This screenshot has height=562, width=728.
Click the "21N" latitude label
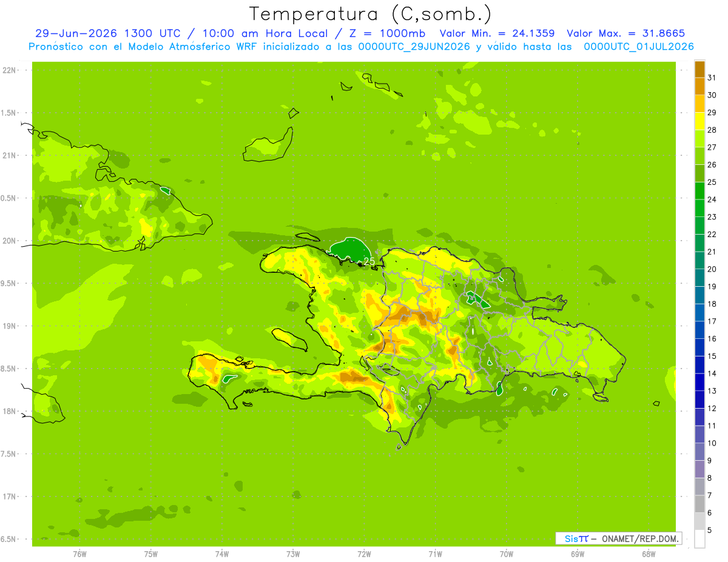[10, 156]
